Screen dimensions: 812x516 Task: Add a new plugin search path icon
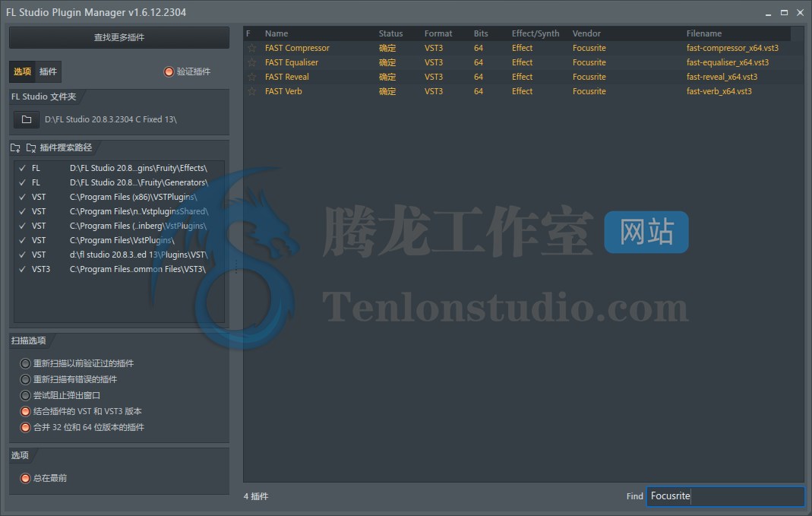tap(15, 148)
